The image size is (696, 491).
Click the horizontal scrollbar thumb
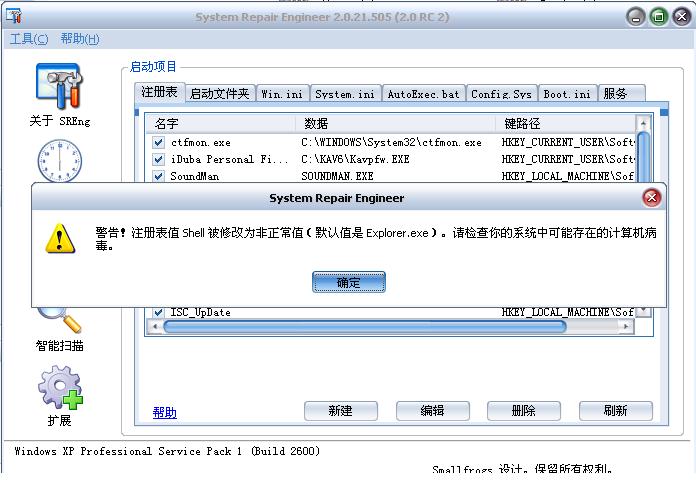(365, 326)
